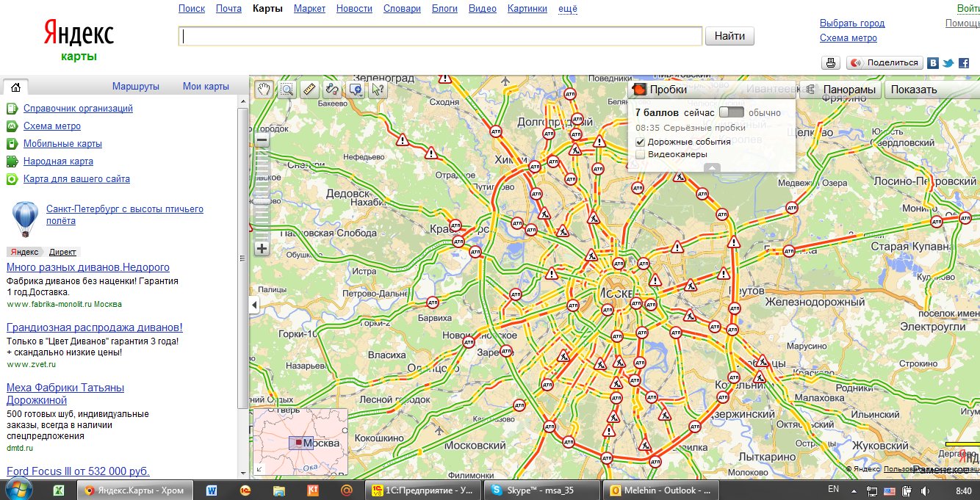
Task: Open the Видео top menu link
Action: tap(483, 9)
